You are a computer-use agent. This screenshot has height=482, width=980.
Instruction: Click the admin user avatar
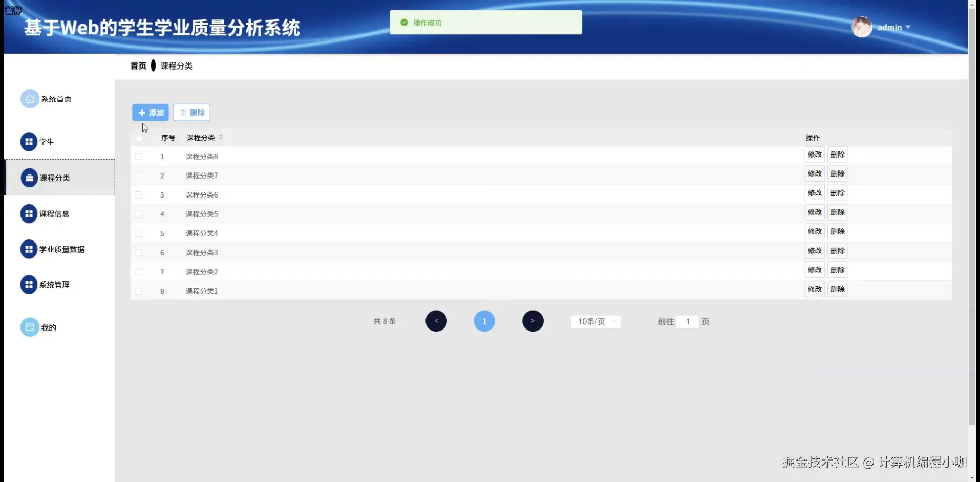click(x=862, y=27)
